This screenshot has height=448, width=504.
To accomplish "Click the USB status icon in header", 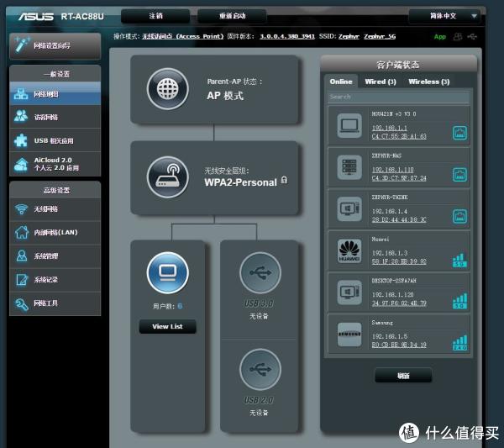I will (x=472, y=37).
